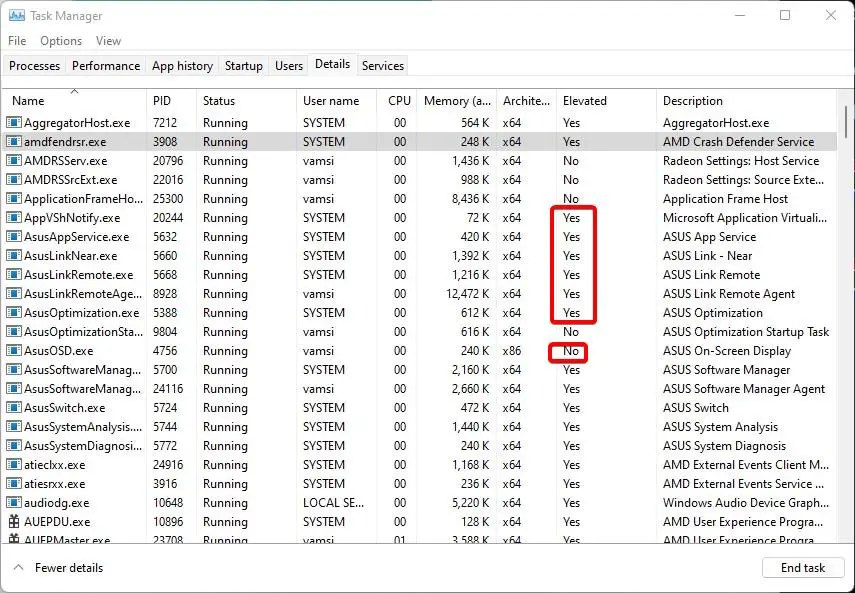Switch to the Startup tab
This screenshot has width=855, height=593.
(x=243, y=66)
